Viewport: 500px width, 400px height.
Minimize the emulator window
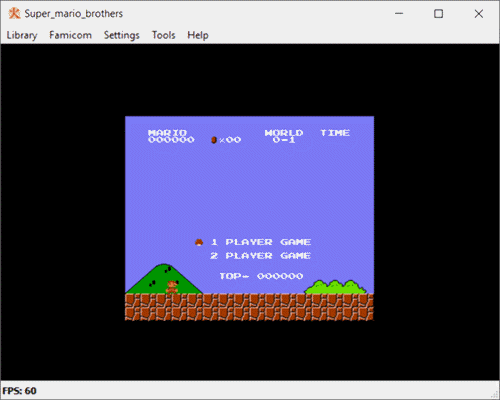(x=399, y=14)
